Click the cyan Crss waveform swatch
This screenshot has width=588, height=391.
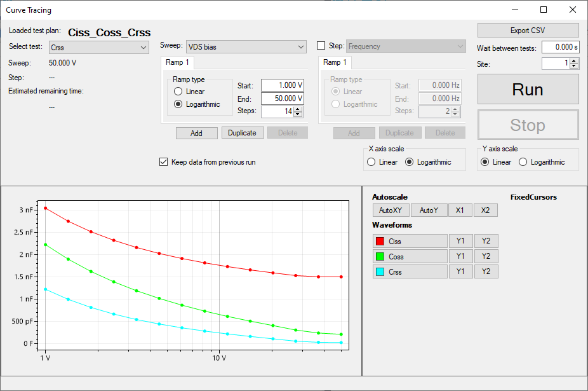tap(380, 272)
